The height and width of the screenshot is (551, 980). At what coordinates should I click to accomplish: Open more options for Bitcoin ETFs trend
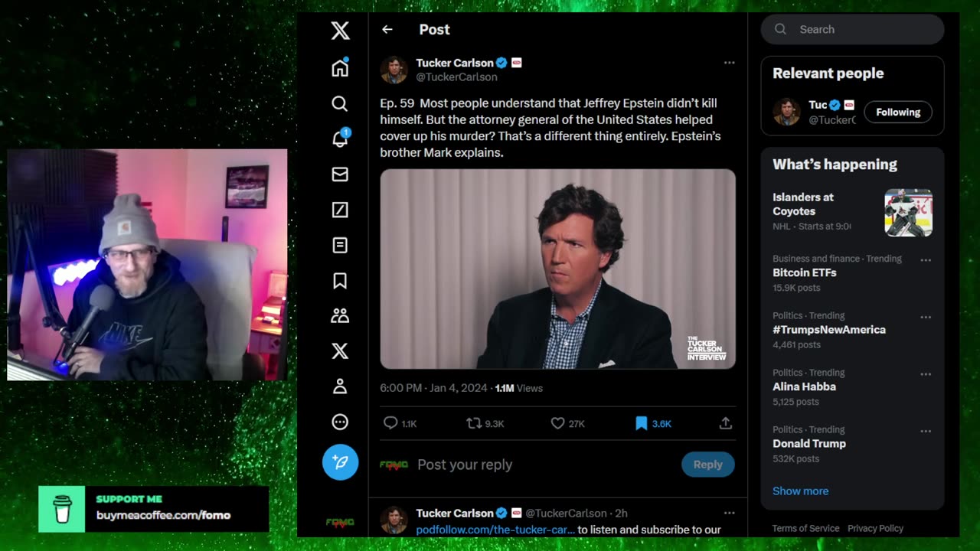tap(925, 259)
